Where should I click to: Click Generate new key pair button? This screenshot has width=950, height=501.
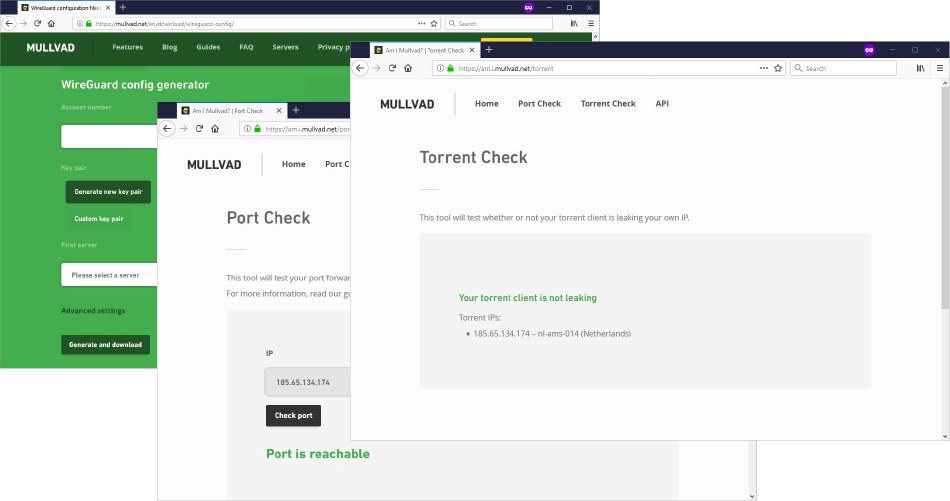(x=108, y=191)
